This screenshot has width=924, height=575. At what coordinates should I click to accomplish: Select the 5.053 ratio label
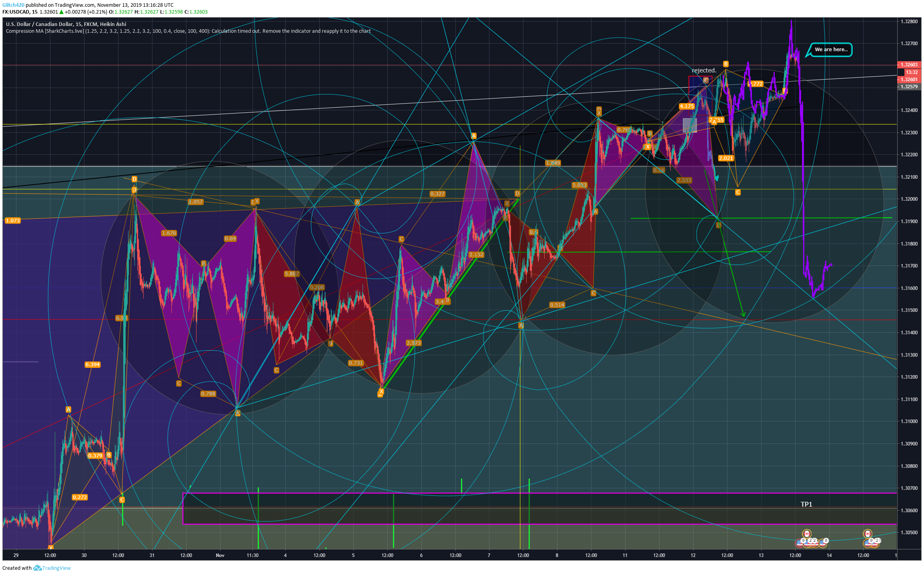(x=579, y=185)
